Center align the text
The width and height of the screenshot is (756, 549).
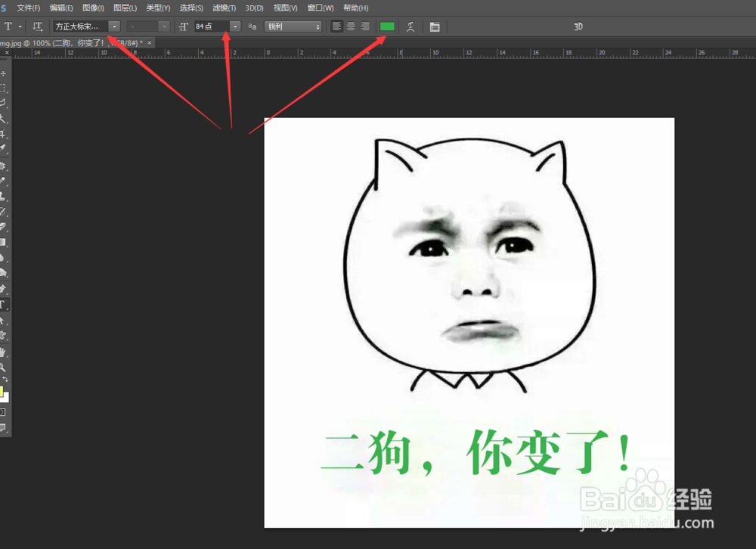point(351,26)
